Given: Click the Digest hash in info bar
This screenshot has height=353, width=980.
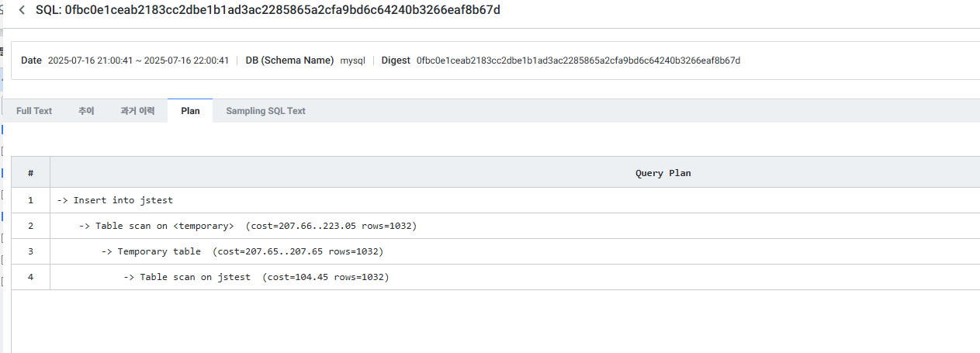Looking at the screenshot, I should click(578, 61).
